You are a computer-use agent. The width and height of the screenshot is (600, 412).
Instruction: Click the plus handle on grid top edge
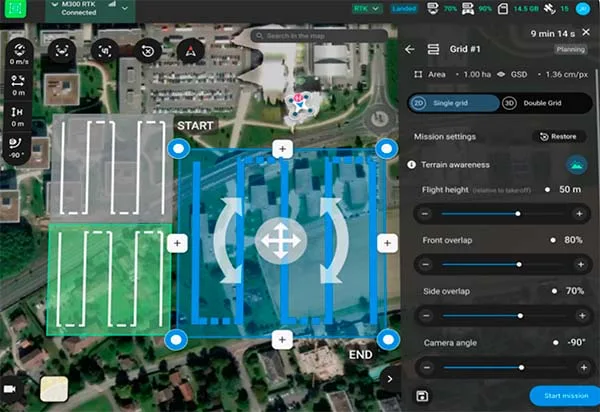(282, 149)
